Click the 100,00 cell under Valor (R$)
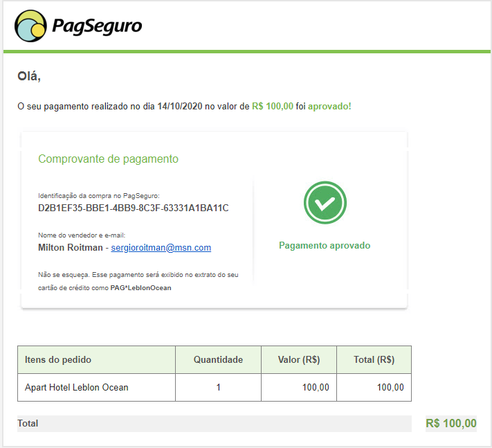Screen dimensions: 492x448 299,387
